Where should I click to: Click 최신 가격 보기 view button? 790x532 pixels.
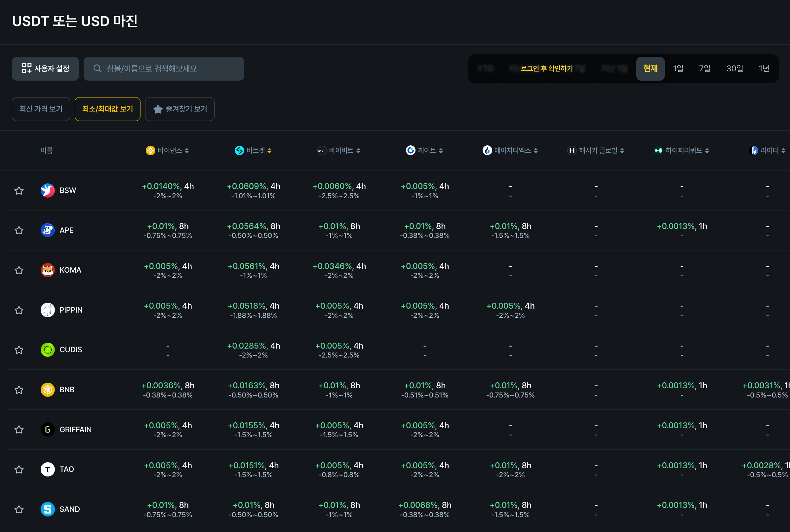coord(41,109)
